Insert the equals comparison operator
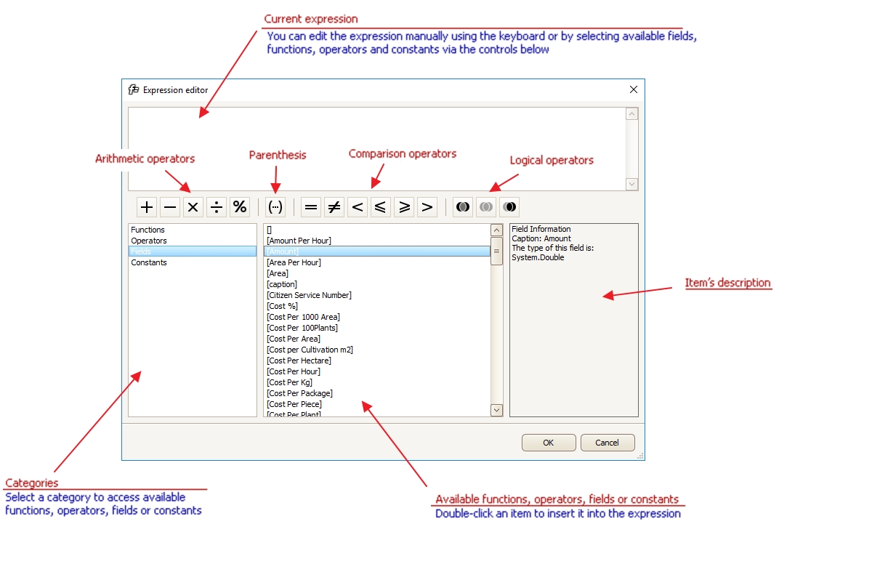896x588 pixels. (311, 207)
